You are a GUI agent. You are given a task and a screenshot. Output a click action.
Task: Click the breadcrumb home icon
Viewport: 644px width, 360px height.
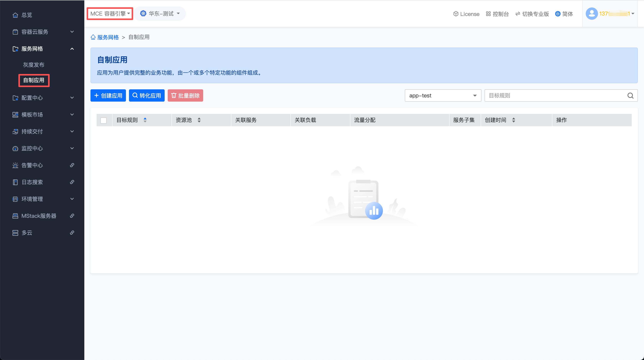(x=93, y=37)
